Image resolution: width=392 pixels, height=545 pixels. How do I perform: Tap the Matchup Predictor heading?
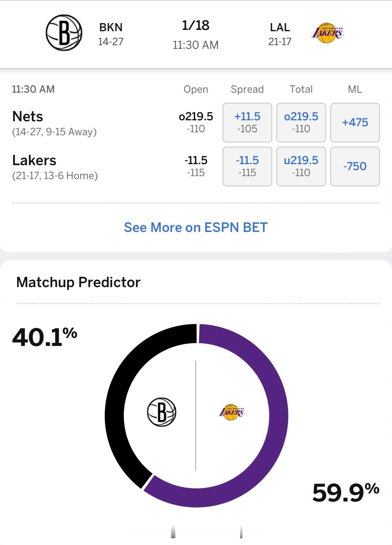pyautogui.click(x=78, y=282)
